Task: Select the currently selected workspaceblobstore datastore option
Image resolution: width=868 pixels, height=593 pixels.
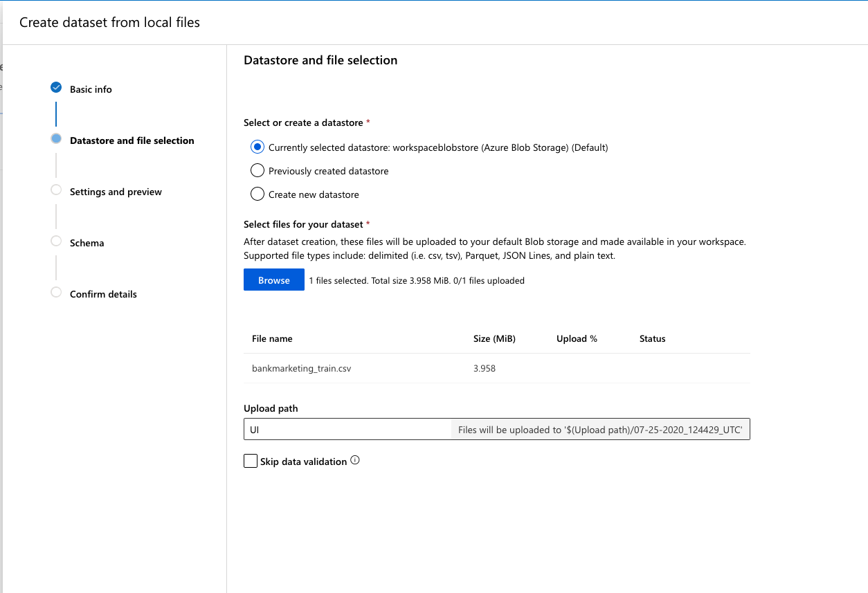Action: [x=257, y=147]
